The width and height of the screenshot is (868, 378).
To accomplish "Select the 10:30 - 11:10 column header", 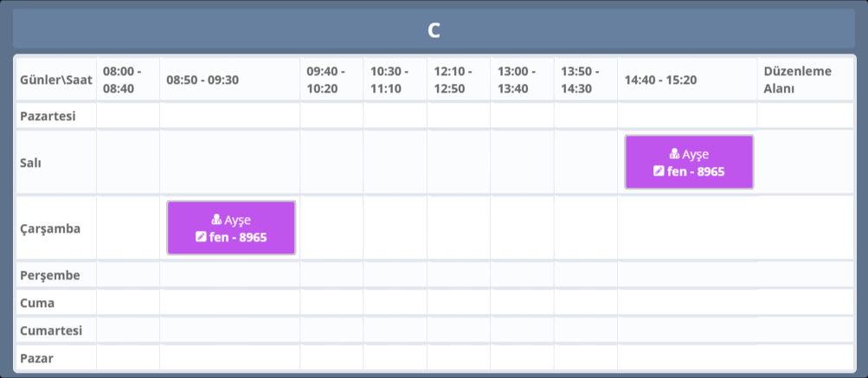I will click(395, 80).
